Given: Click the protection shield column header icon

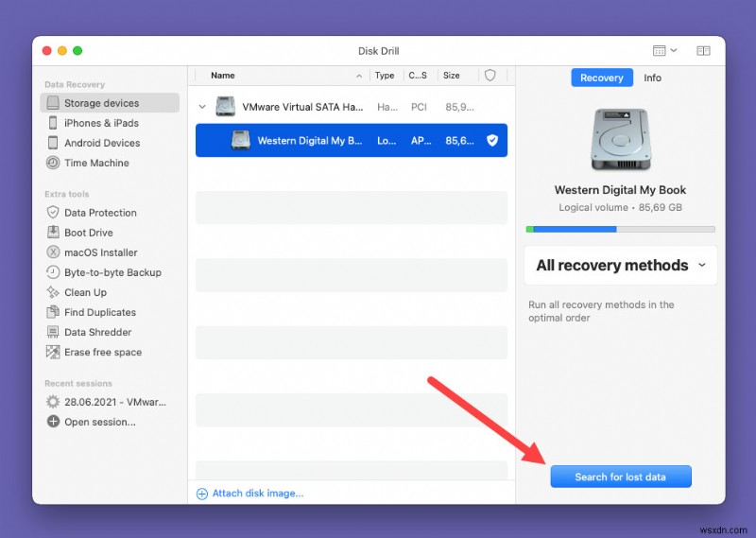Looking at the screenshot, I should [490, 76].
